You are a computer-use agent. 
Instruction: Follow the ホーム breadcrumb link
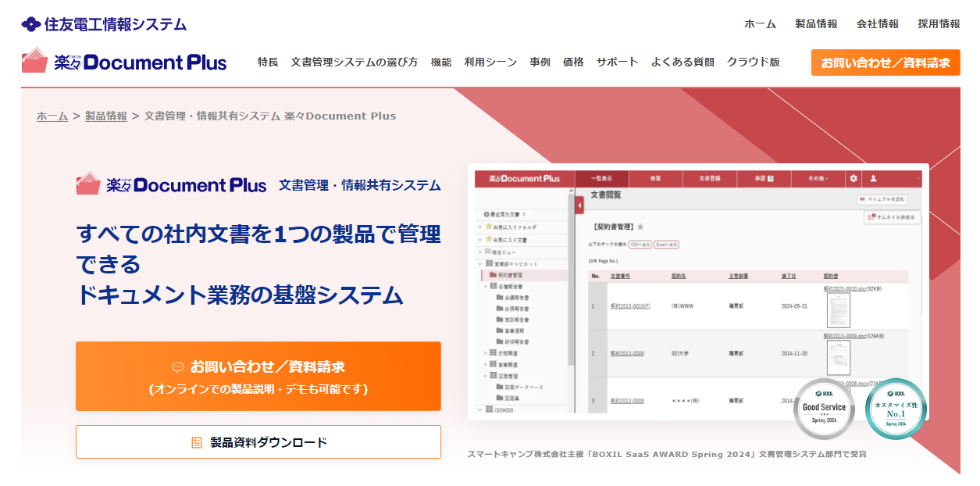[x=52, y=116]
